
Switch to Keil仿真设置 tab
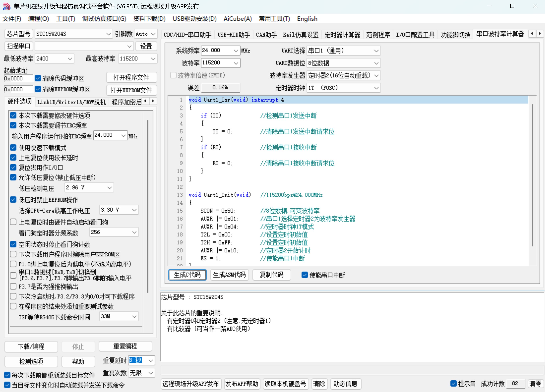point(301,35)
